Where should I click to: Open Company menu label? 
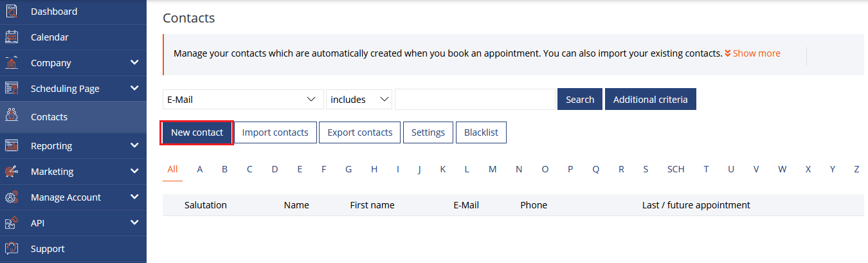(x=51, y=63)
